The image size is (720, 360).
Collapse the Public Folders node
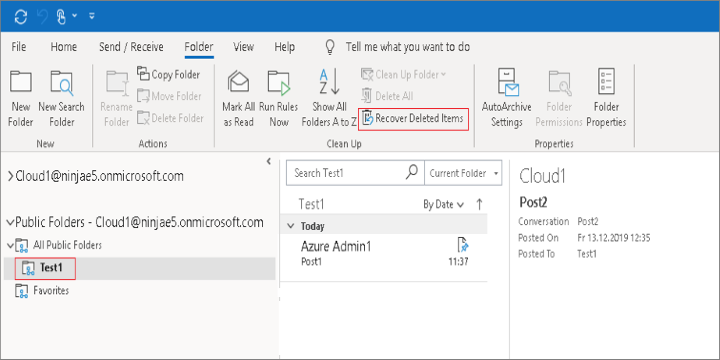click(10, 222)
